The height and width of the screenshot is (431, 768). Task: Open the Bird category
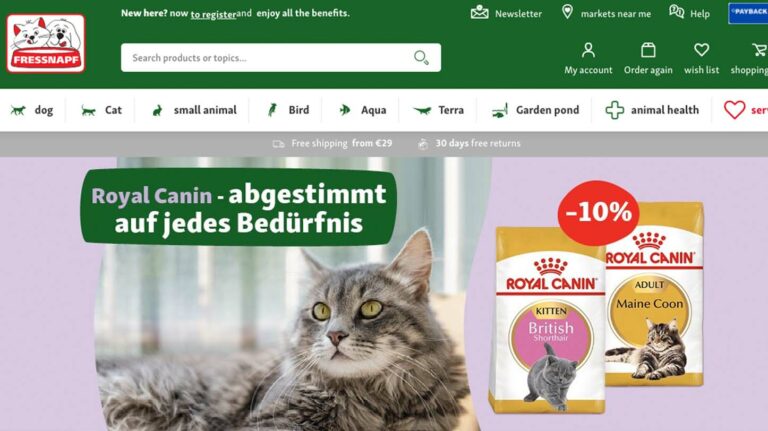[x=288, y=110]
